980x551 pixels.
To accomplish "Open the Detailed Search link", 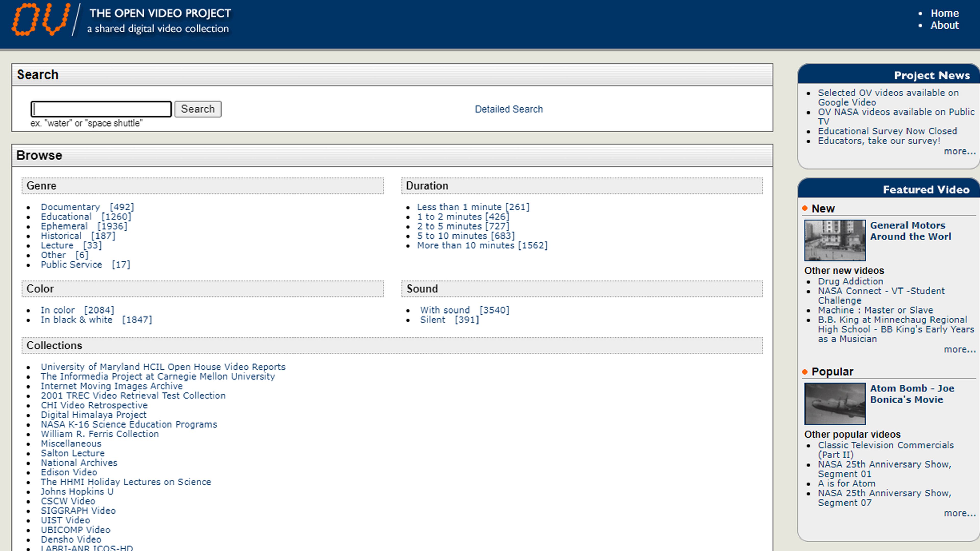I will point(508,109).
